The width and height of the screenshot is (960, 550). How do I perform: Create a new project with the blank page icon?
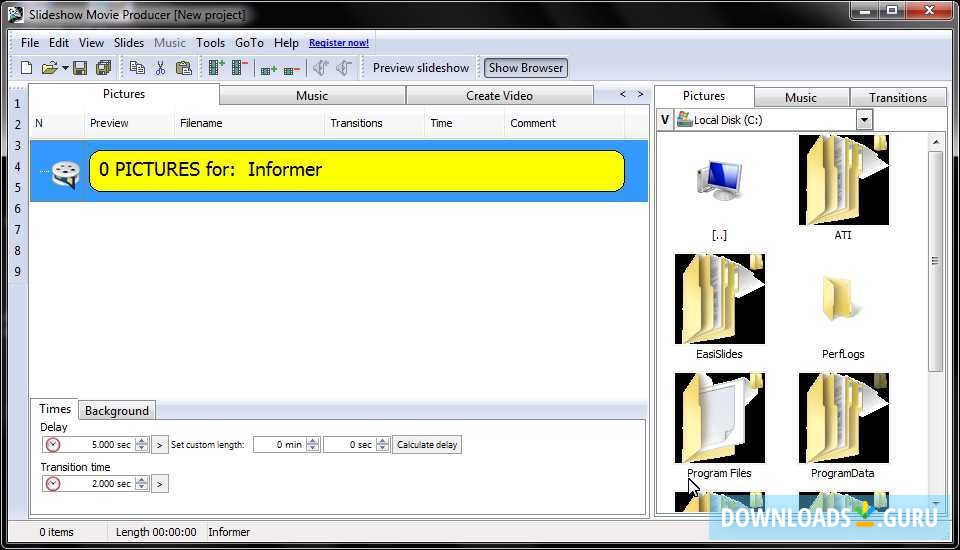(26, 68)
